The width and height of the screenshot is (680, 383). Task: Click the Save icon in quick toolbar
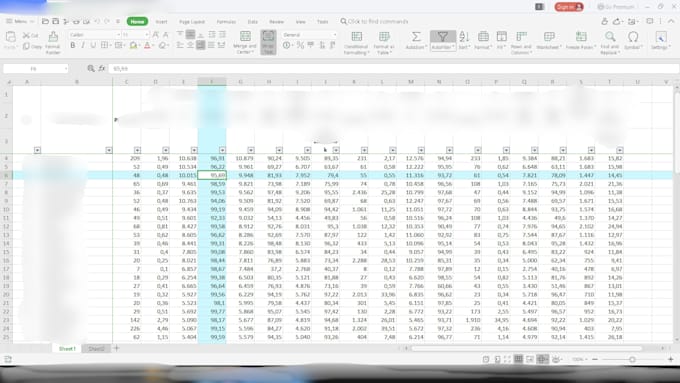click(56, 21)
